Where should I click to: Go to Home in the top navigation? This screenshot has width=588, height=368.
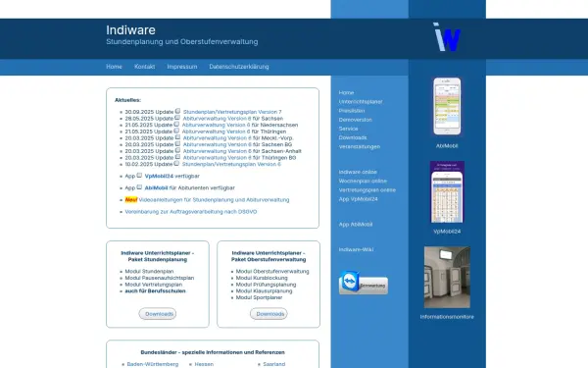[114, 67]
